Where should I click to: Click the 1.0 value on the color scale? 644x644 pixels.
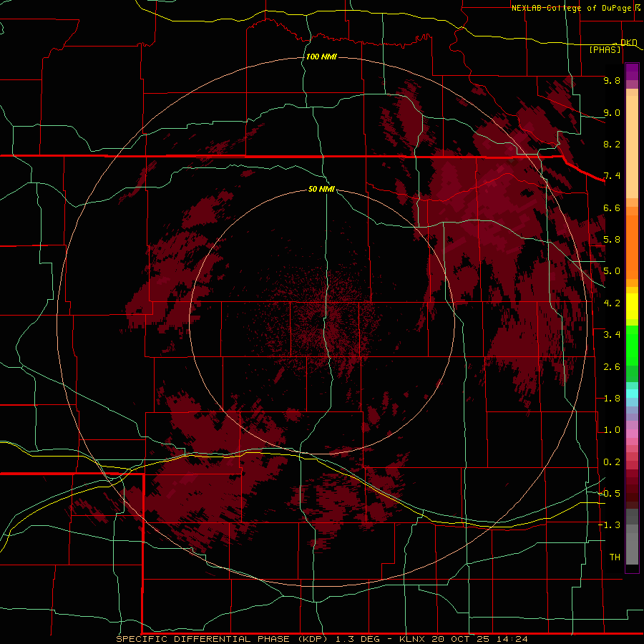(x=612, y=430)
